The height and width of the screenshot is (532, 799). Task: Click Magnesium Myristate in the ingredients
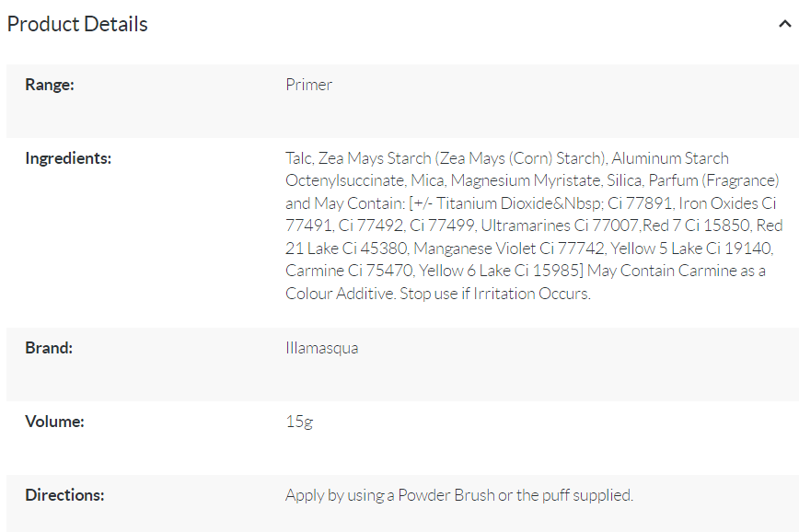tap(526, 180)
